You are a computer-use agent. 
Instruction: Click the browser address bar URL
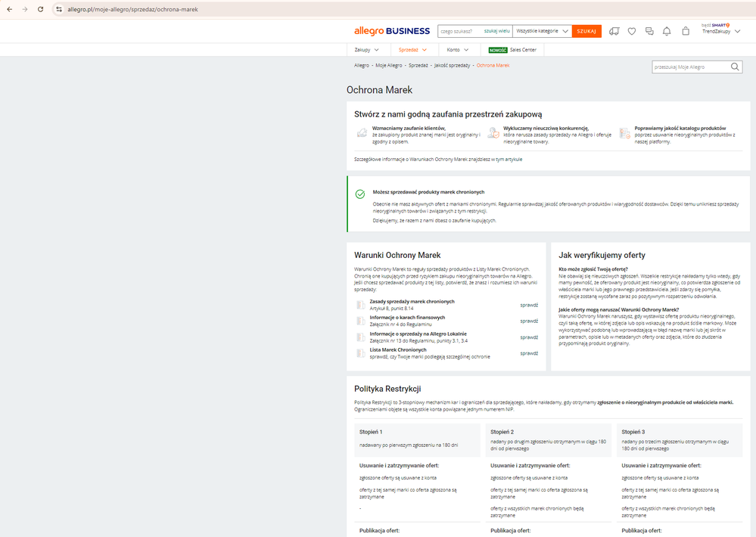pyautogui.click(x=132, y=9)
